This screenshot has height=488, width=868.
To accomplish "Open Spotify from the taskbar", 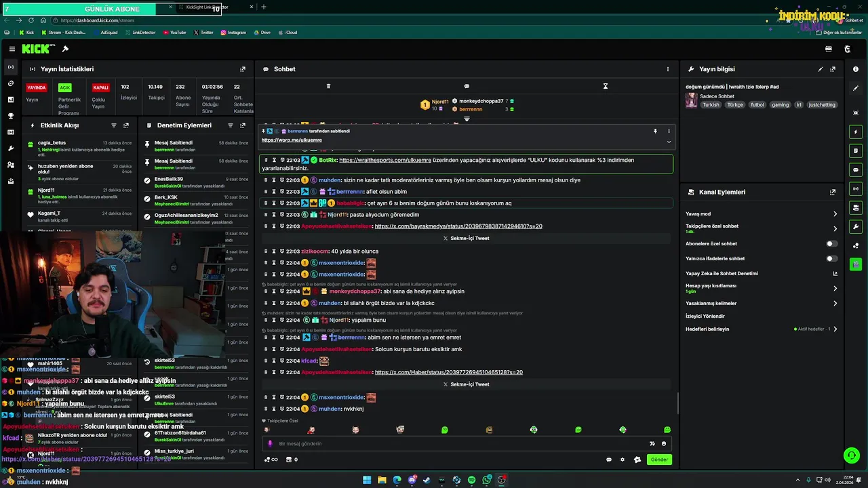I will tap(471, 480).
